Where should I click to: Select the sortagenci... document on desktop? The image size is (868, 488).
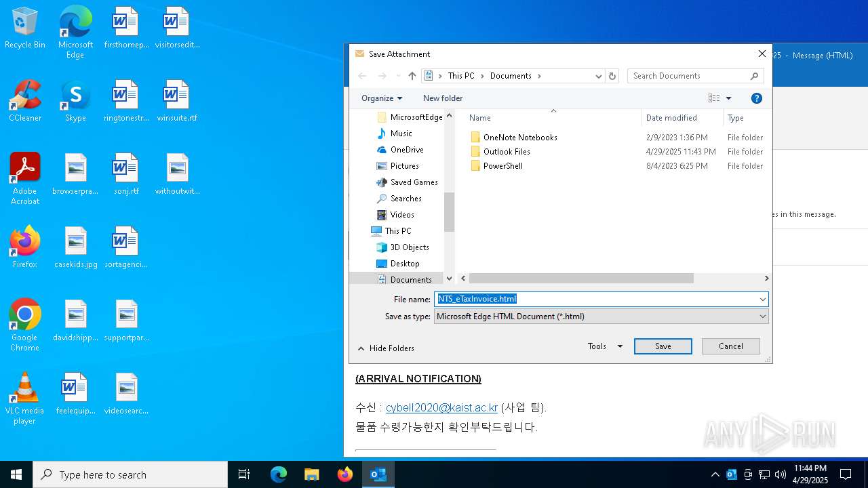(x=126, y=247)
